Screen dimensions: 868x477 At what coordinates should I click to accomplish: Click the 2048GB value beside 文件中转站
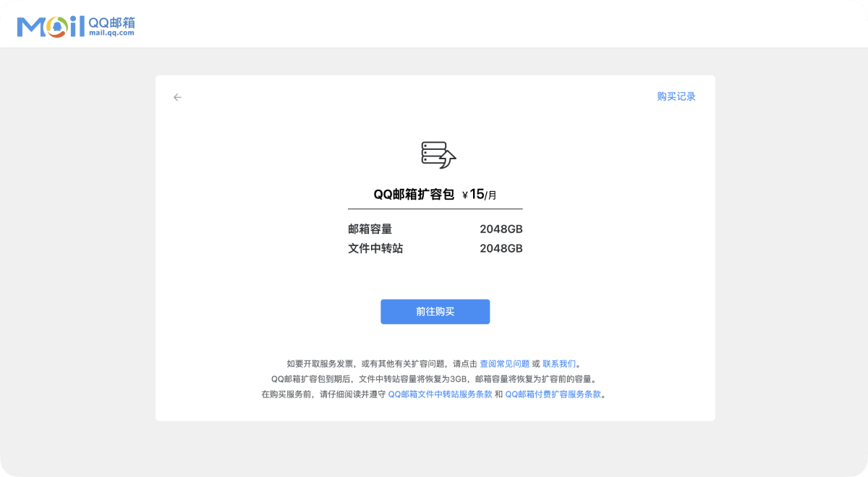pyautogui.click(x=501, y=248)
